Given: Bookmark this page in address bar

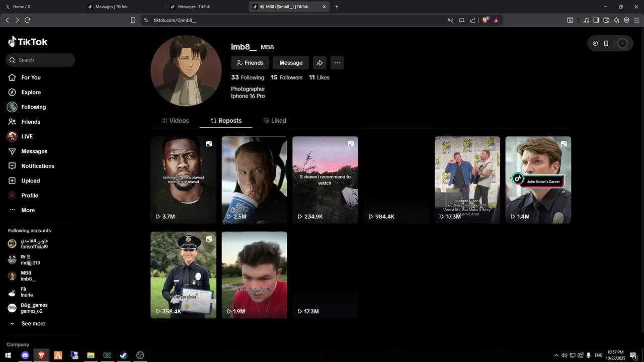Looking at the screenshot, I should tap(133, 20).
